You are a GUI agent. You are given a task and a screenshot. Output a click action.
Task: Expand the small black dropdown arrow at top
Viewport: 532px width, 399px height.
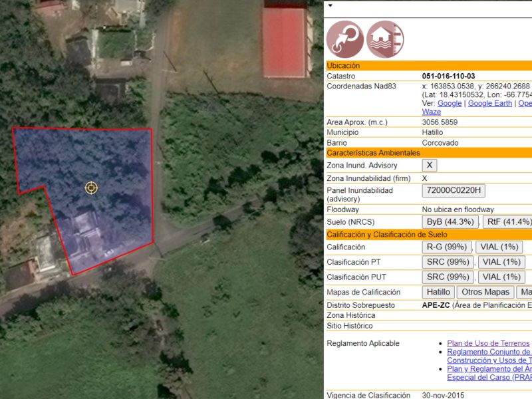331,5
